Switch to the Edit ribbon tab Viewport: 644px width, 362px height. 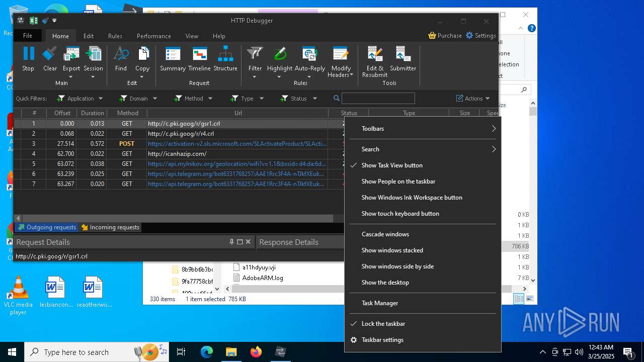89,36
